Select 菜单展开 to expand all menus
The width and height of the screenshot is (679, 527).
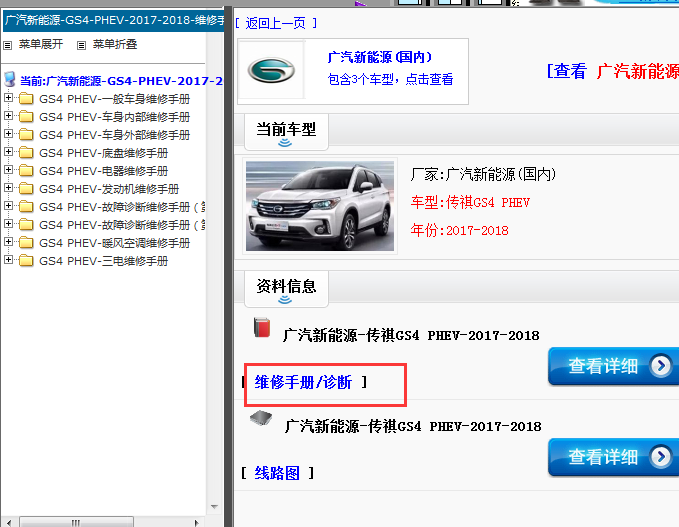tap(41, 44)
